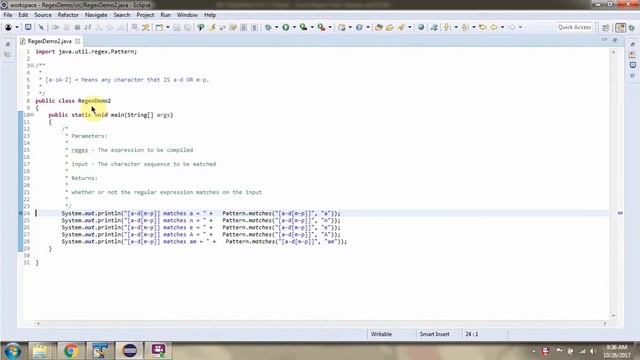Open the File menu
The image size is (640, 360).
8,15
